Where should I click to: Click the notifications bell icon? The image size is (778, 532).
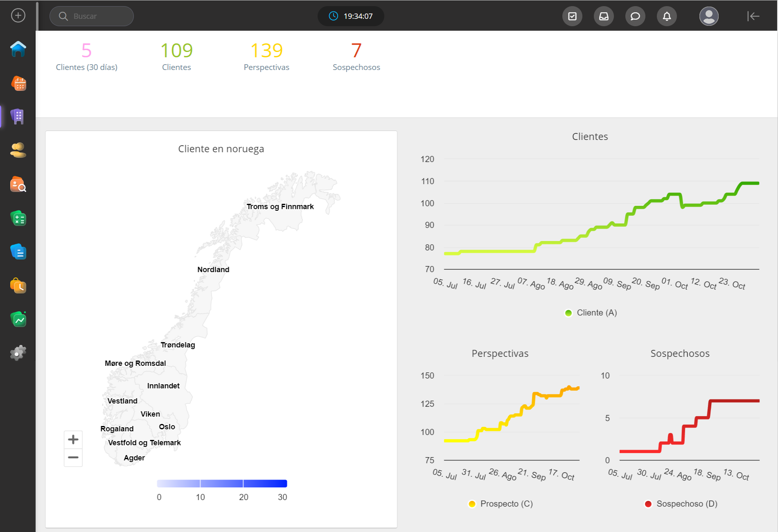(x=667, y=16)
